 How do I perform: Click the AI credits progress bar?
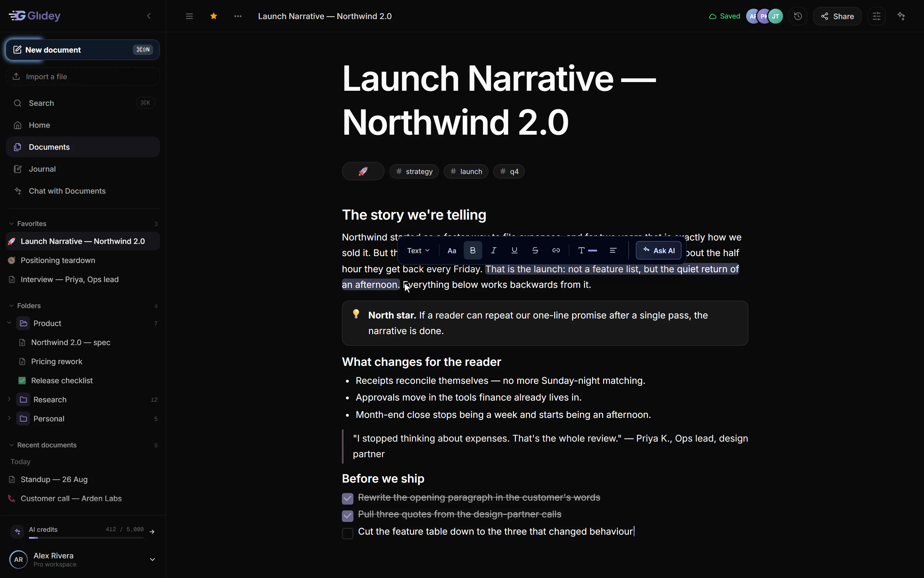86,538
